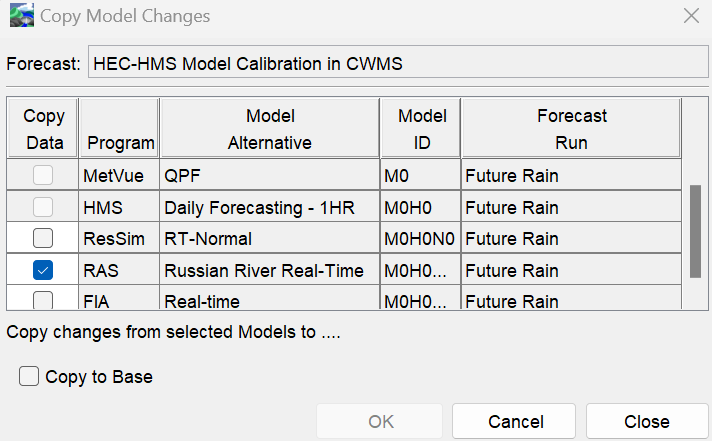This screenshot has width=712, height=441.
Task: Click Future Rain in the HMS row
Action: [571, 207]
